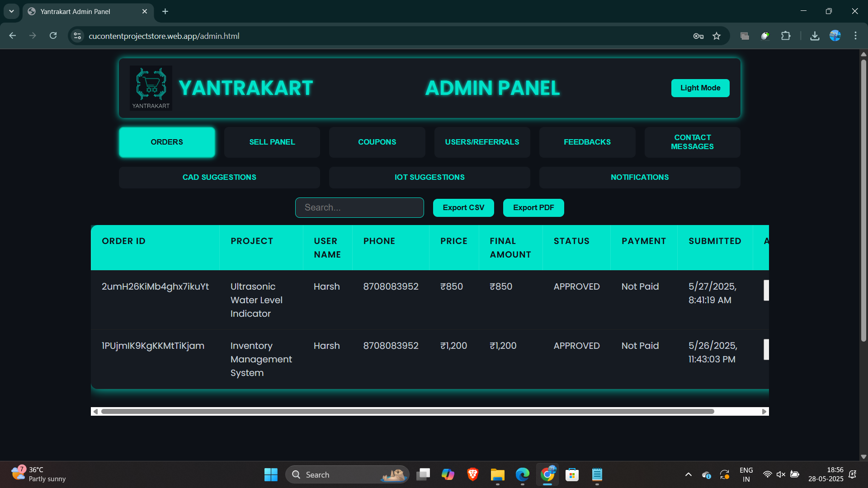The image size is (868, 488).
Task: Switch to the Sell Panel tab
Action: 272,142
